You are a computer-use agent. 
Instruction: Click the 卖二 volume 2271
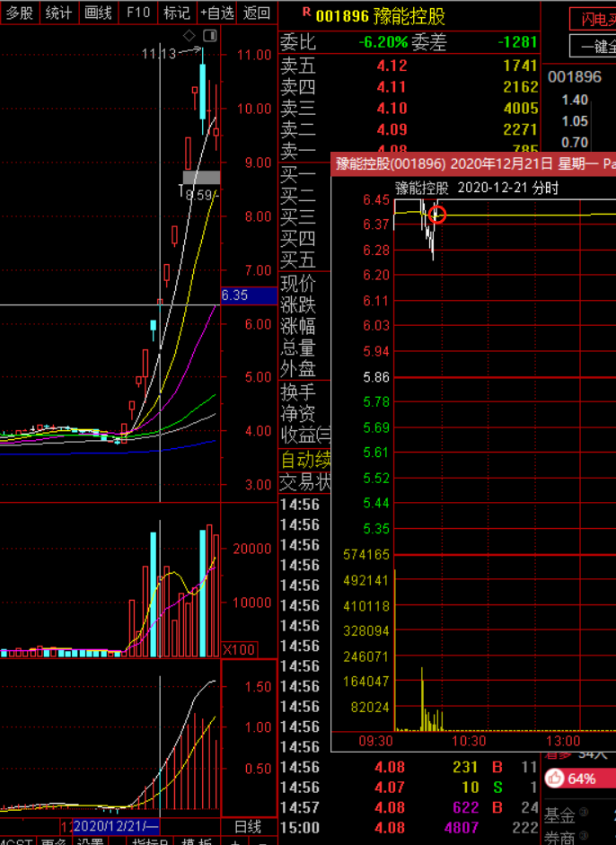tap(520, 129)
